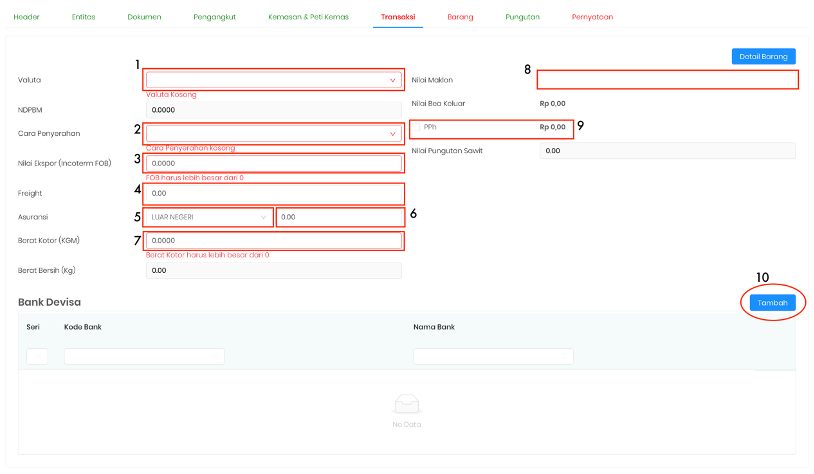Click the Nama Bank filter box
Viewport: 814px width, 474px height.
click(x=493, y=357)
